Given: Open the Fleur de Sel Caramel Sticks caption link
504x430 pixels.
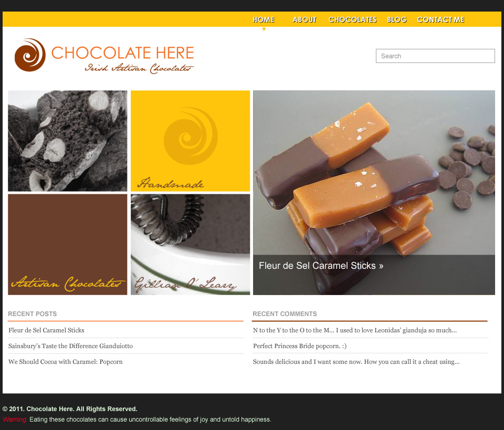Looking at the screenshot, I should pos(321,266).
